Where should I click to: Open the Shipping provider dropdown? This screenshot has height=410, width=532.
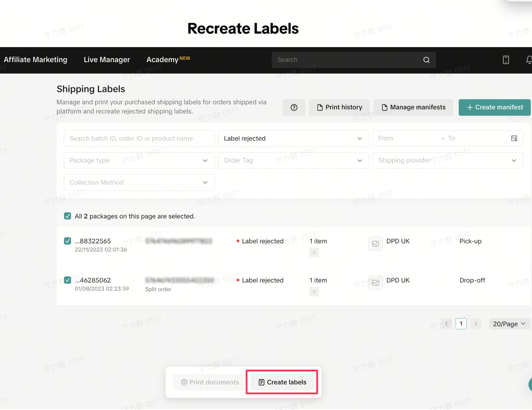coord(448,161)
